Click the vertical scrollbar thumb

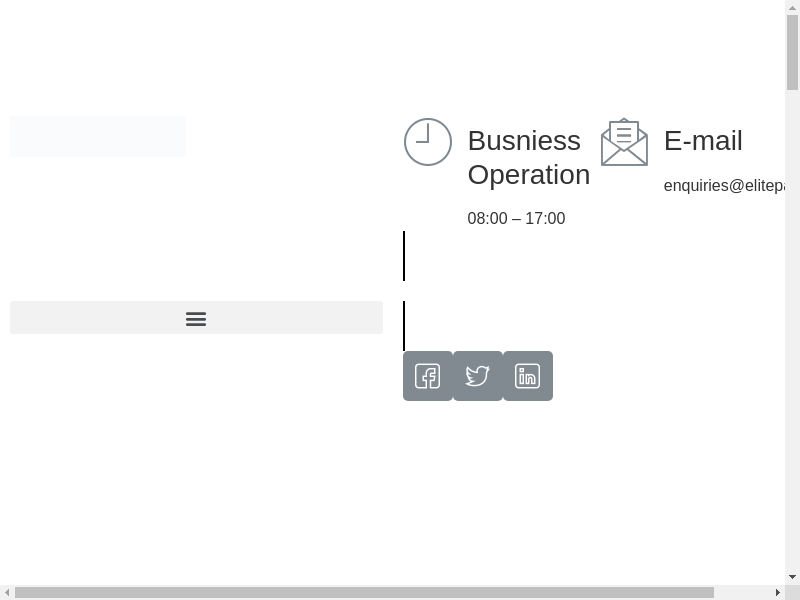[792, 52]
